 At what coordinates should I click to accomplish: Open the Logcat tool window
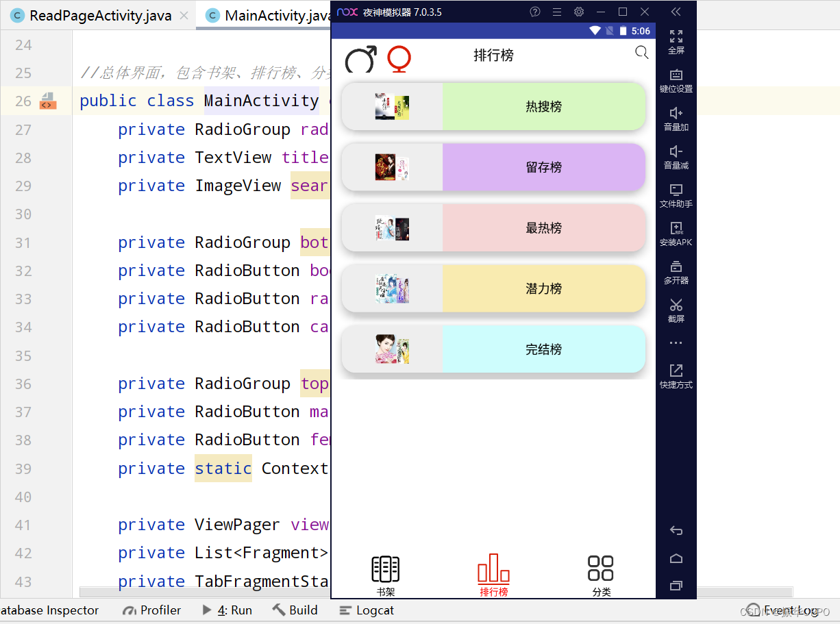tap(367, 610)
